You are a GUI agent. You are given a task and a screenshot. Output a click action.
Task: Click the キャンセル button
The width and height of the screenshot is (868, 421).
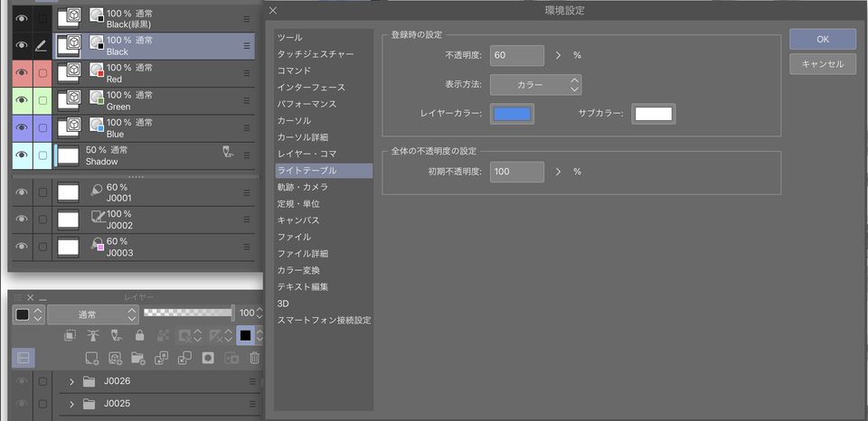(x=822, y=64)
